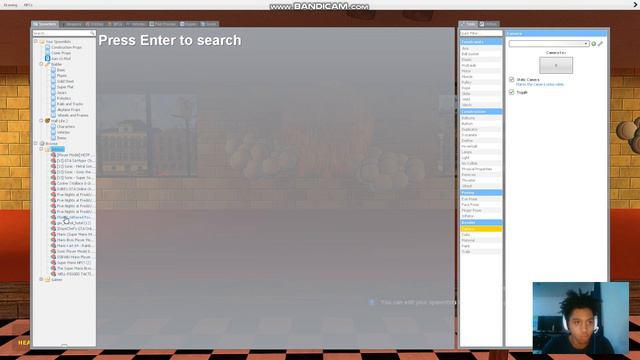Select the Physical Properties tool
640x360 pixels.
(x=481, y=169)
